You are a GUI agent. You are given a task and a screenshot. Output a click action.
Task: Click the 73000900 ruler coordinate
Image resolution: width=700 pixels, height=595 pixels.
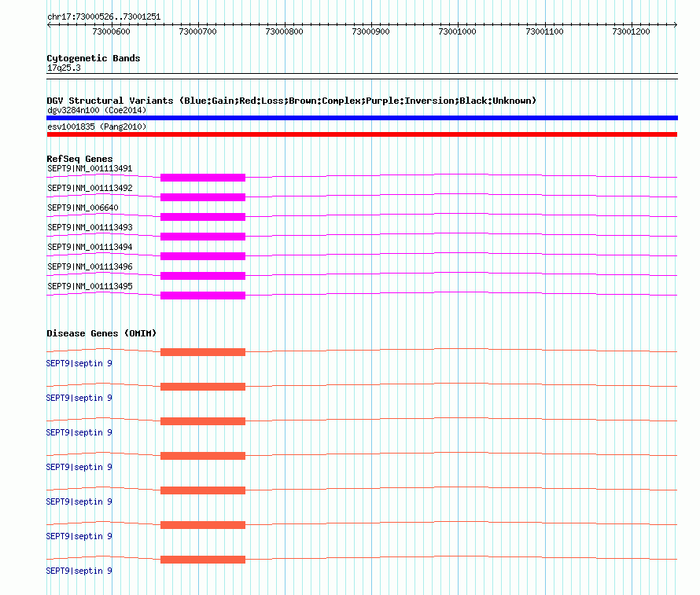[x=371, y=31]
